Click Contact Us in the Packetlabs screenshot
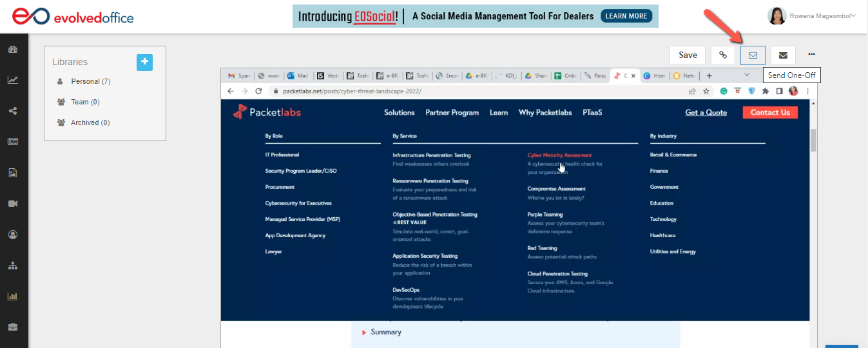This screenshot has width=868, height=348. pos(770,112)
